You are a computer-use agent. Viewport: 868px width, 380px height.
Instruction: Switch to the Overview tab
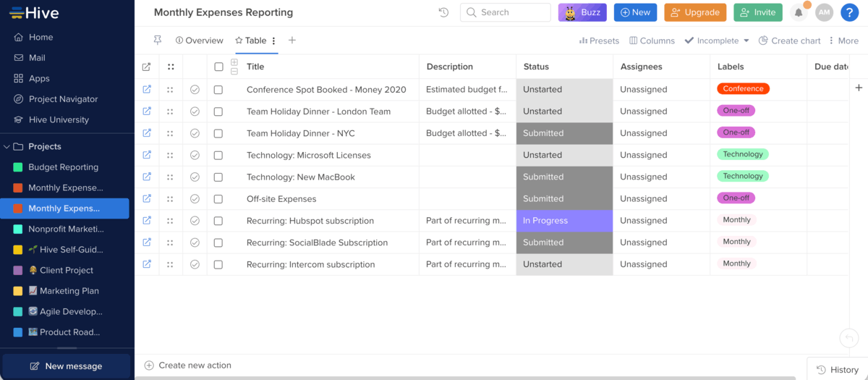[x=200, y=41]
